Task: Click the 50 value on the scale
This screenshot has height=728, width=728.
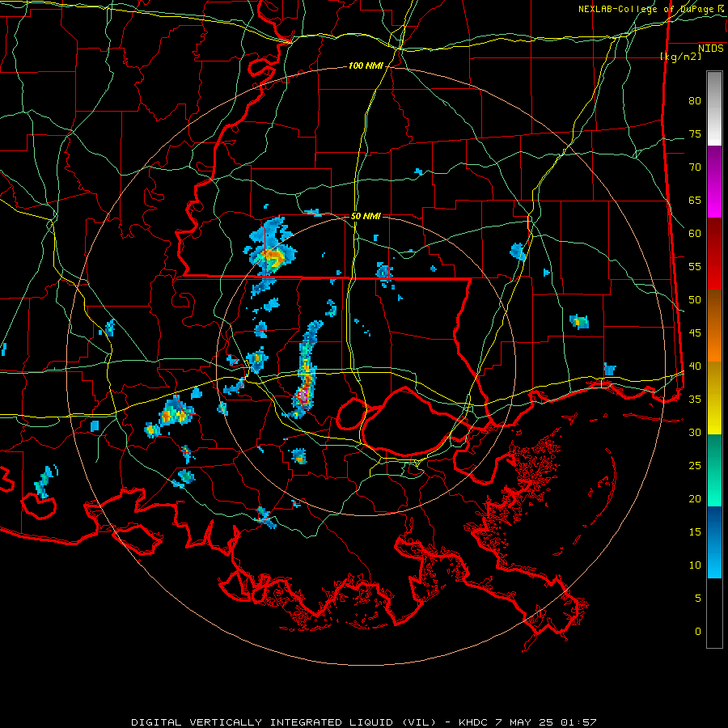Action: 695,299
